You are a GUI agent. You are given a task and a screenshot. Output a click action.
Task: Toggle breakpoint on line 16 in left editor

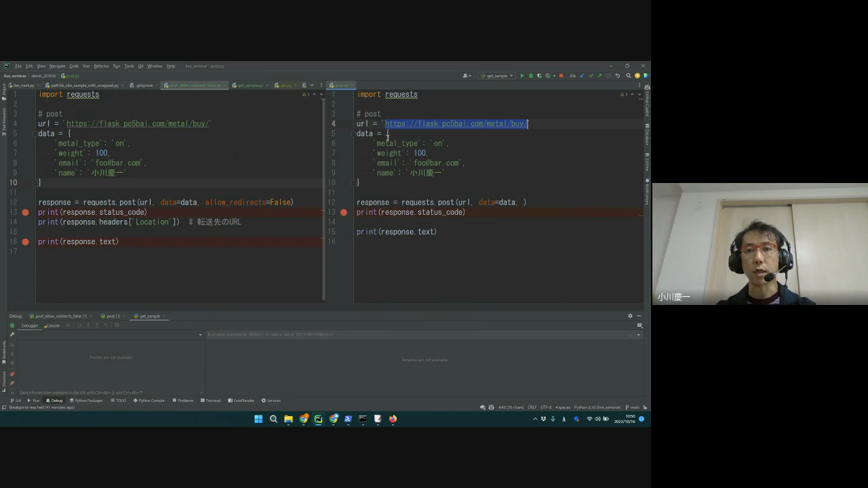[25, 241]
